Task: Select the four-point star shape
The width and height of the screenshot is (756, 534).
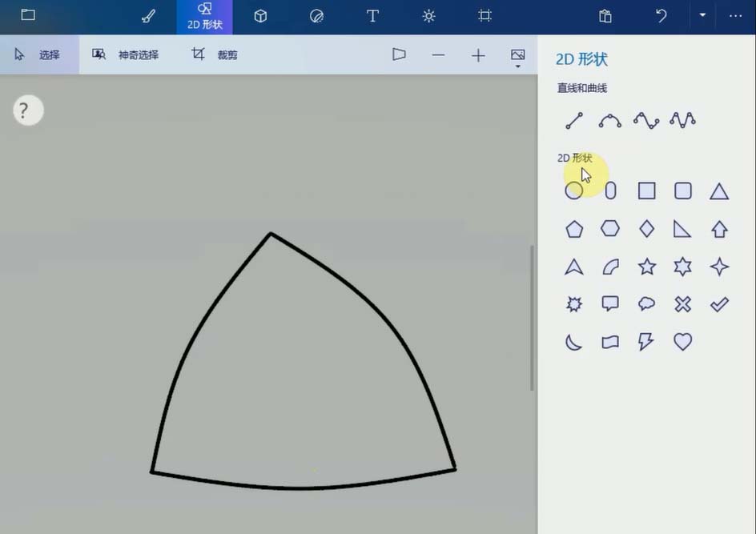Action: click(x=719, y=267)
